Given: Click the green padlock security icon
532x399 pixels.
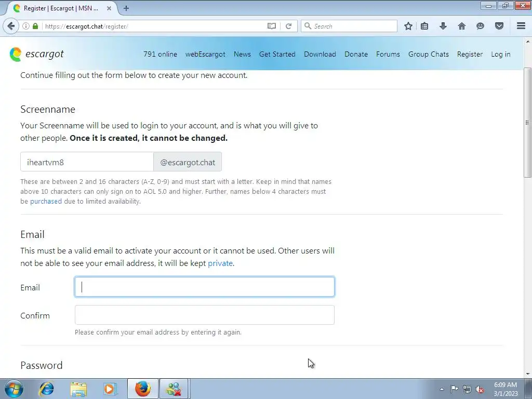Looking at the screenshot, I should (35, 26).
